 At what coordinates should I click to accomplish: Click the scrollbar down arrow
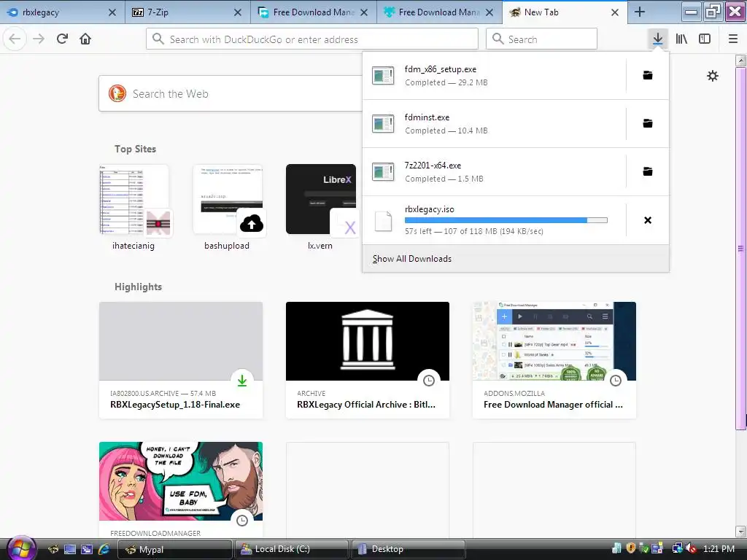[740, 532]
